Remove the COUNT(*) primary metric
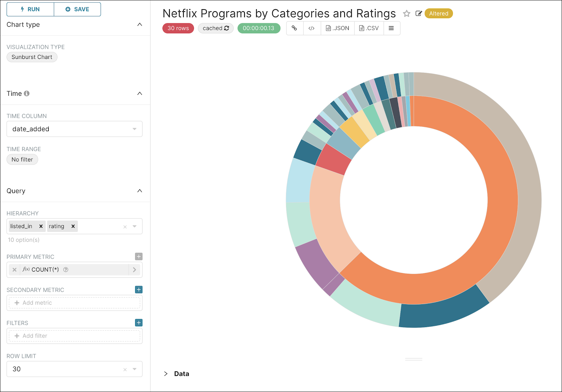 (x=14, y=270)
